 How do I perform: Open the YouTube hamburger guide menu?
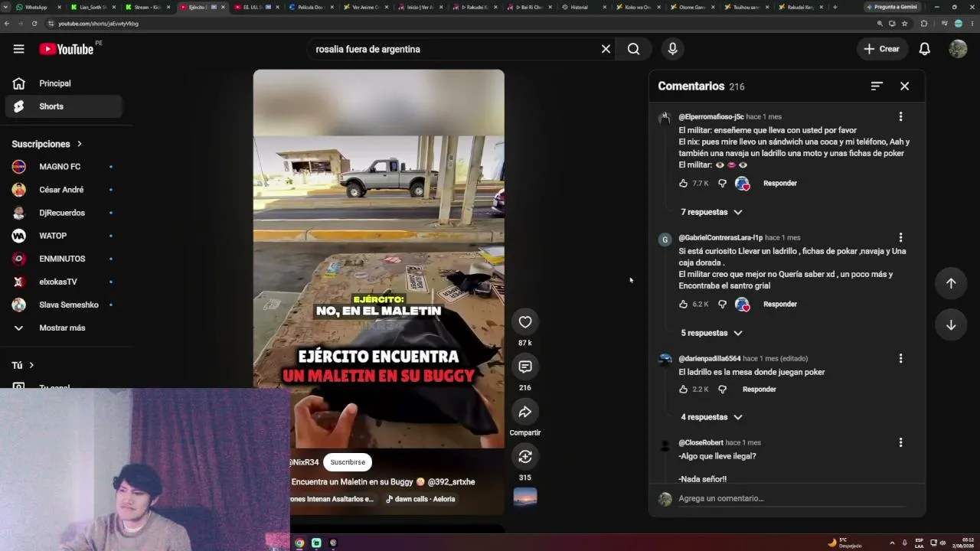click(18, 49)
